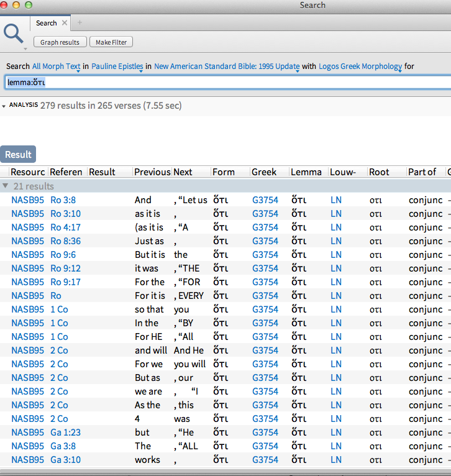451x476 pixels.
Task: Click G3754 in the Ga 1:23 row
Action: click(x=265, y=433)
